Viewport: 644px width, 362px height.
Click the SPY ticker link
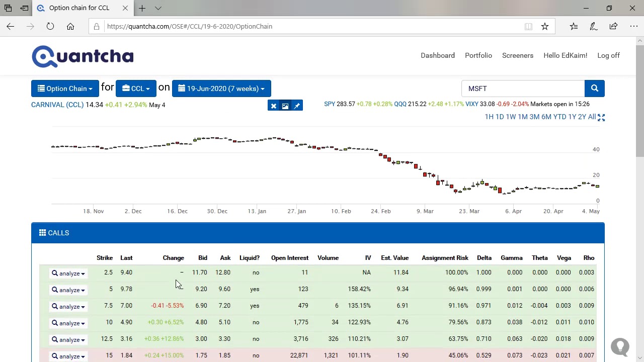pos(330,104)
